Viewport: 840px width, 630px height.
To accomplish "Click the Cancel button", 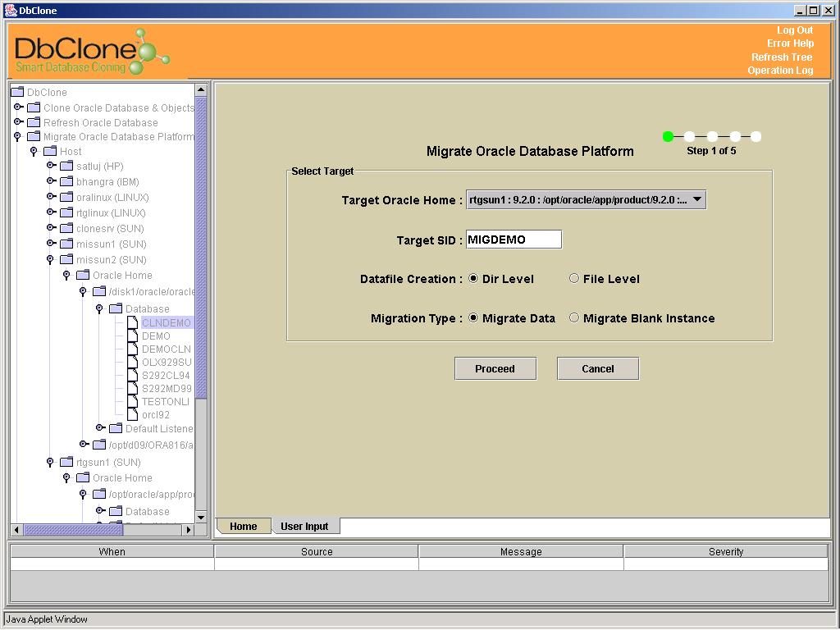I will 598,368.
